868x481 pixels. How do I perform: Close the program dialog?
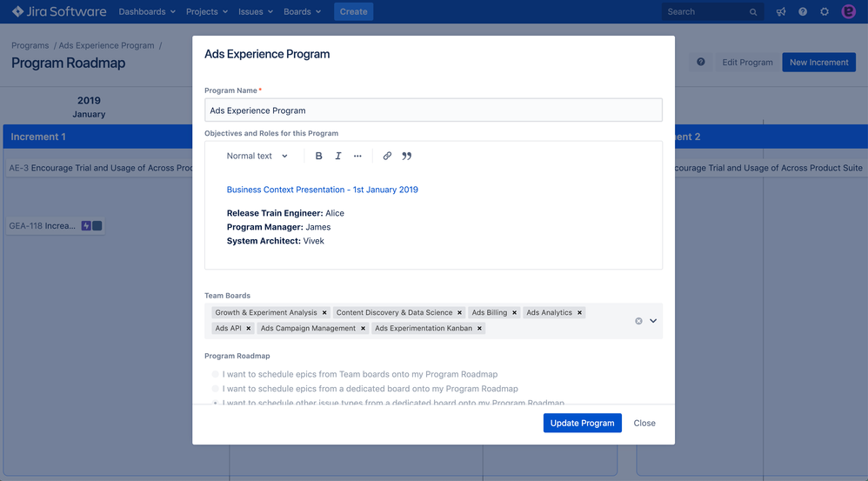[x=644, y=423]
